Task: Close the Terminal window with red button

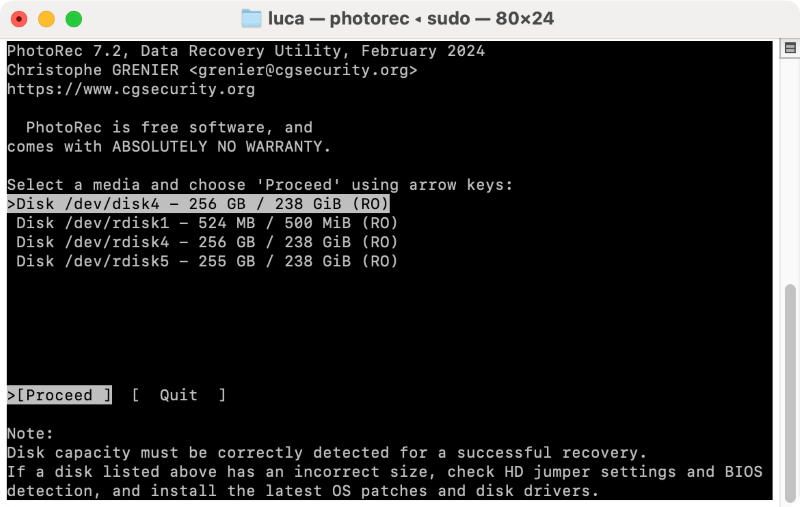Action: pyautogui.click(x=19, y=19)
